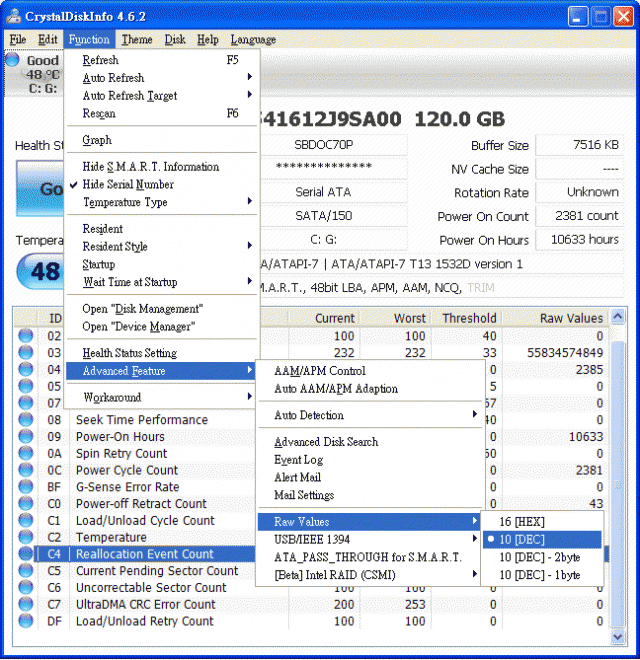
Task: Open Health Status Setting
Action: click(162, 353)
